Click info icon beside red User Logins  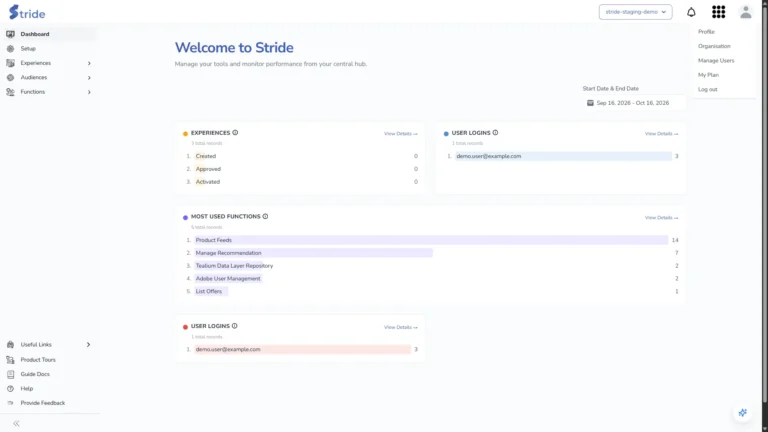pyautogui.click(x=235, y=326)
